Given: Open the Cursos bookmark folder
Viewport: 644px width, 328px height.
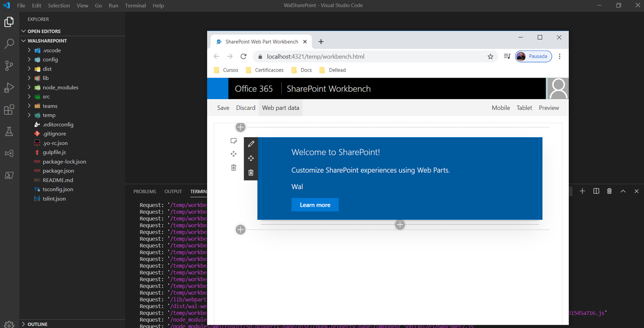Looking at the screenshot, I should coord(226,70).
